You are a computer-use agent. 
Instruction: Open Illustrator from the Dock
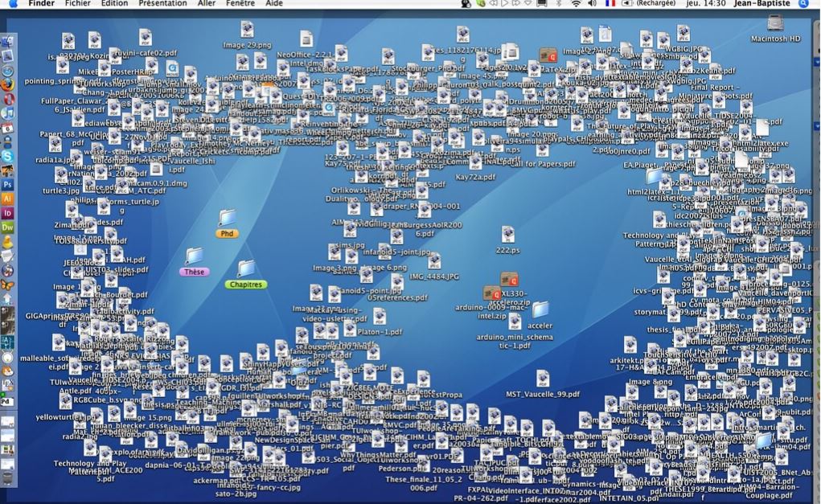(x=8, y=200)
